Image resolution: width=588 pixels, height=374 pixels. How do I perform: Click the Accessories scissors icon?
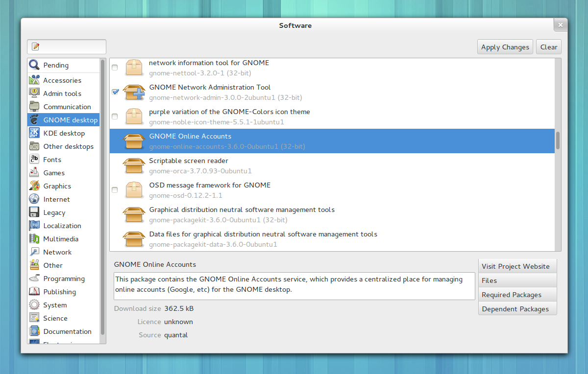click(x=34, y=80)
